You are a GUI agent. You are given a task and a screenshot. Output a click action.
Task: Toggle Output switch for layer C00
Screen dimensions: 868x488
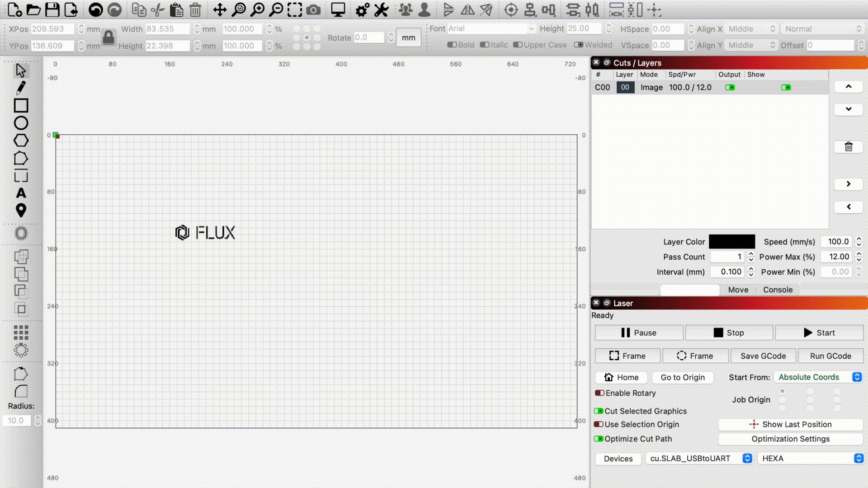coord(730,87)
